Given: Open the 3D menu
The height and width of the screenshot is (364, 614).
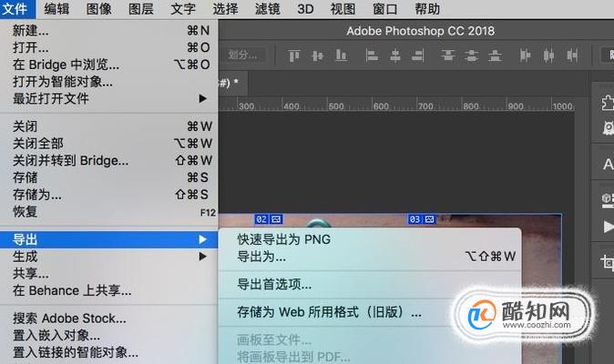Looking at the screenshot, I should pyautogui.click(x=305, y=9).
